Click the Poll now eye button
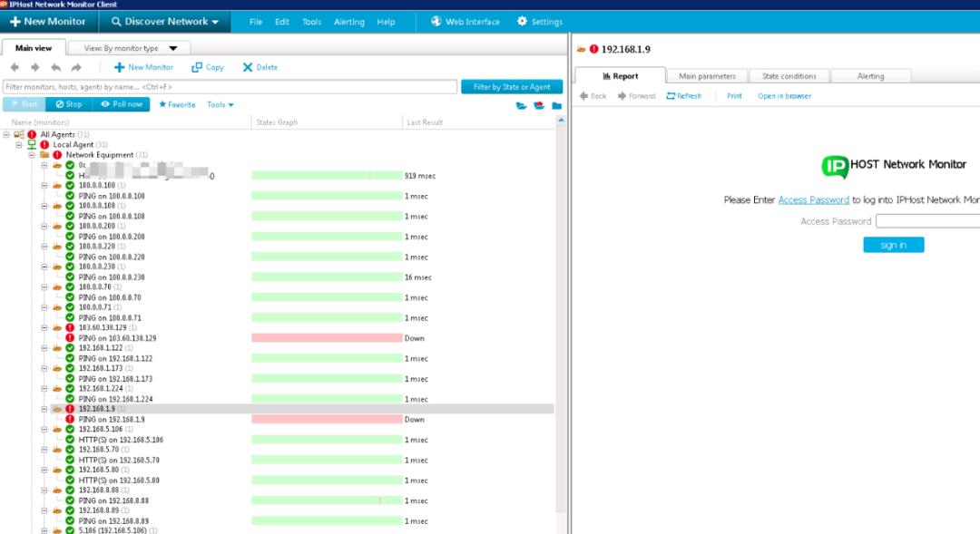 tap(122, 104)
